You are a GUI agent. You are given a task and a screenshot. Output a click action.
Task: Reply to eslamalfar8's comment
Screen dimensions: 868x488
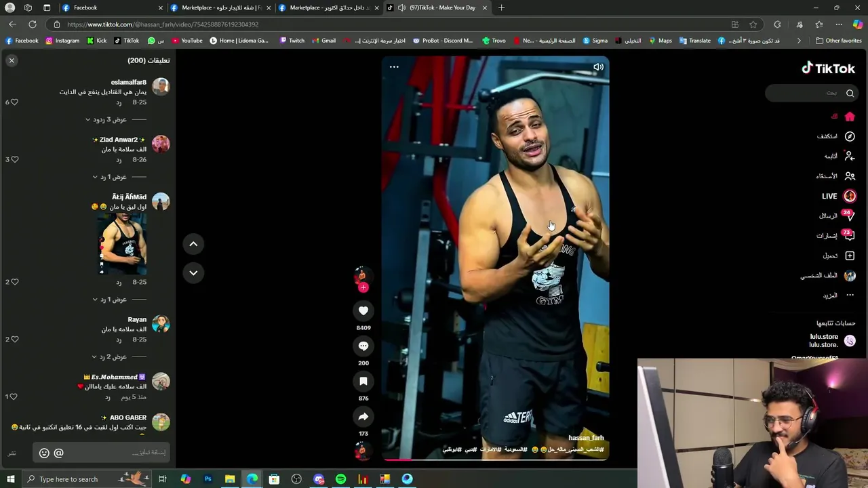119,102
